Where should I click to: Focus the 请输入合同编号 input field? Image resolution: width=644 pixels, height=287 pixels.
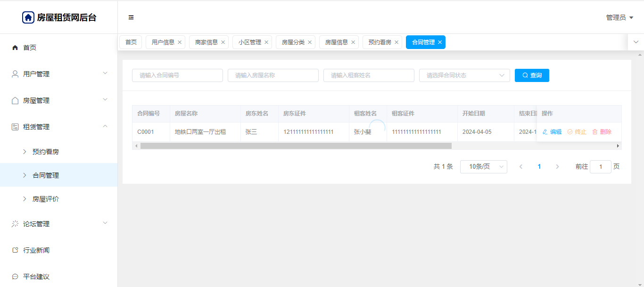[x=177, y=75]
